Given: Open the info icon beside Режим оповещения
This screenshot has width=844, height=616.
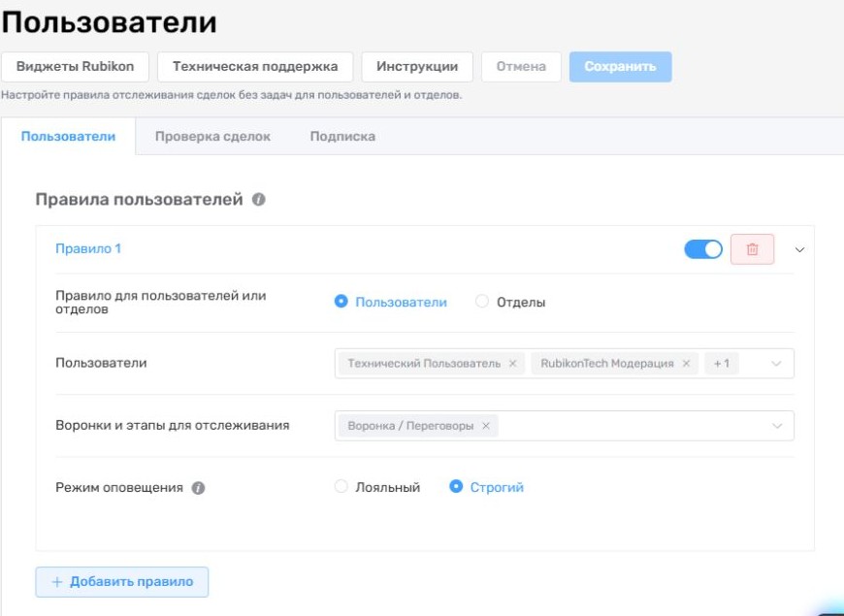Looking at the screenshot, I should [x=198, y=488].
